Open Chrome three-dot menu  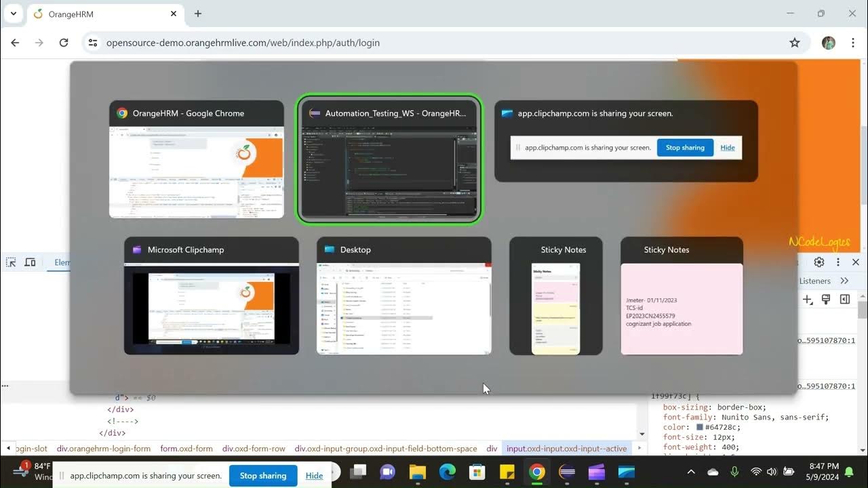click(x=852, y=43)
